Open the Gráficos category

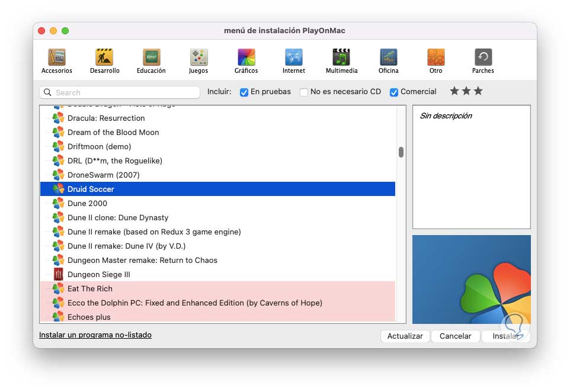pos(246,60)
